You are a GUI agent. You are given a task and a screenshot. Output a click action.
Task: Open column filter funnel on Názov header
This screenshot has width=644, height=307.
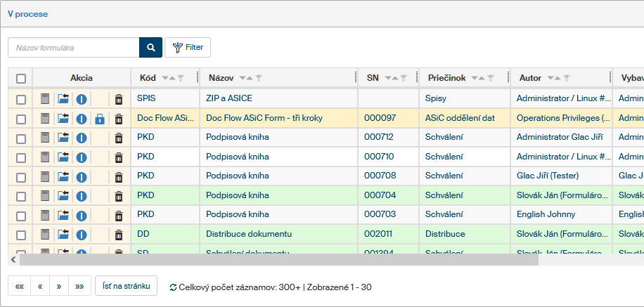pyautogui.click(x=259, y=78)
